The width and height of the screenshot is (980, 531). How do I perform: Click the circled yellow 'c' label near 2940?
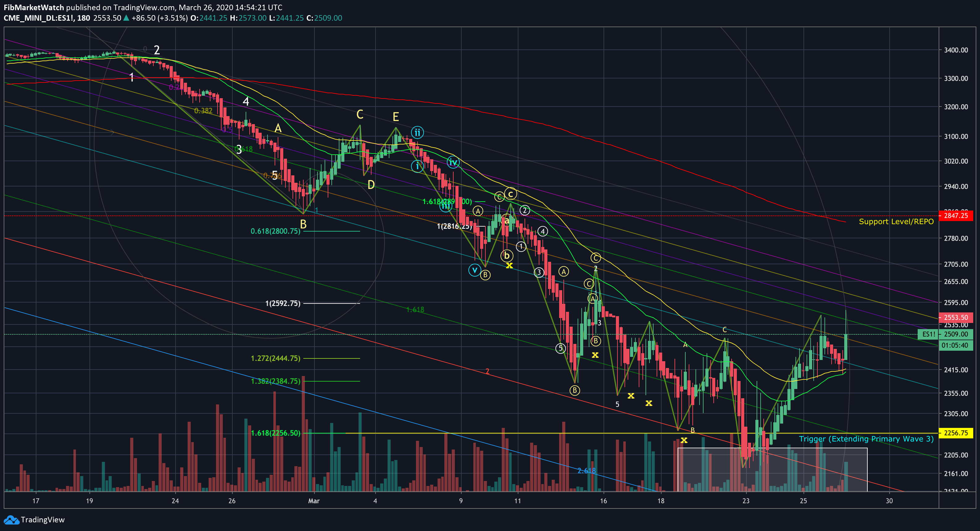tap(511, 194)
